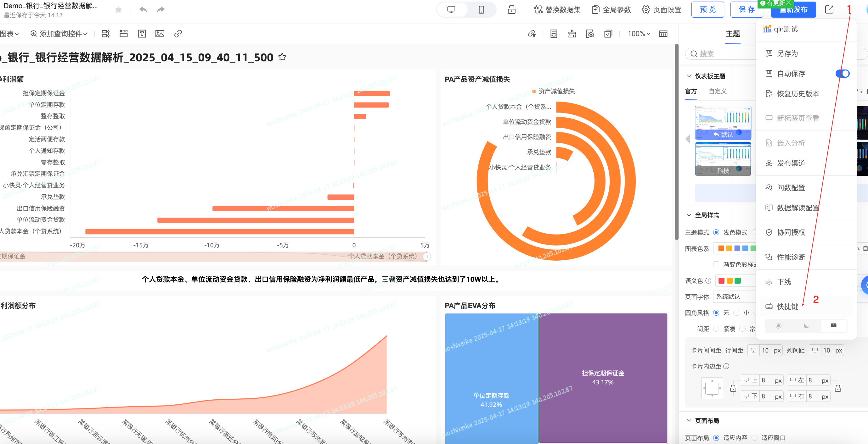Insert an image widget
This screenshot has height=444, width=868.
[160, 34]
